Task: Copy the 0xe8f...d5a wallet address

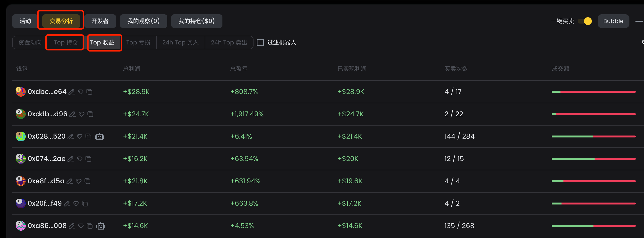Action: pyautogui.click(x=87, y=181)
